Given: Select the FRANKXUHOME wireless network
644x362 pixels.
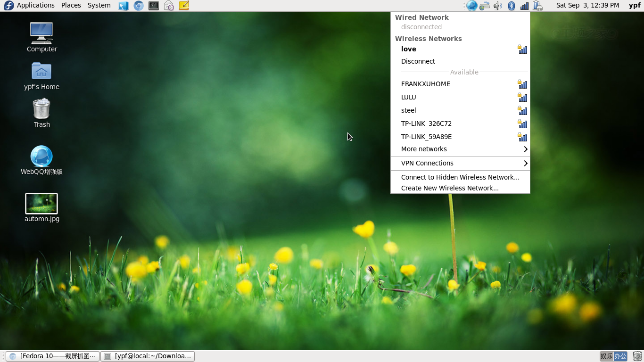Looking at the screenshot, I should click(x=425, y=84).
